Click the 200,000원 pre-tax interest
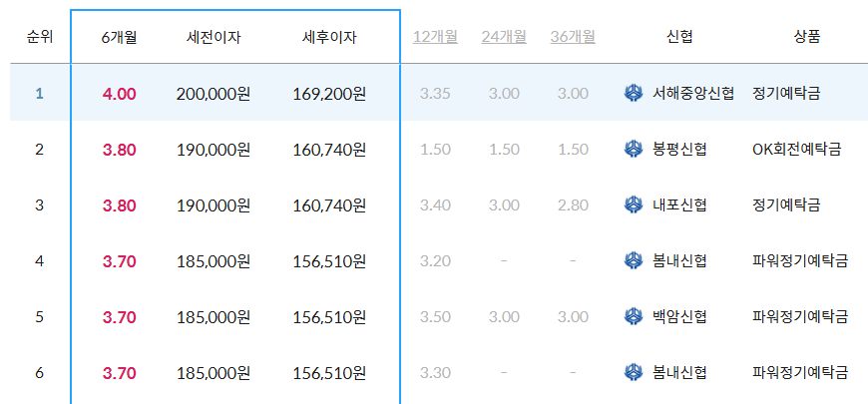868x404 pixels. pyautogui.click(x=214, y=94)
